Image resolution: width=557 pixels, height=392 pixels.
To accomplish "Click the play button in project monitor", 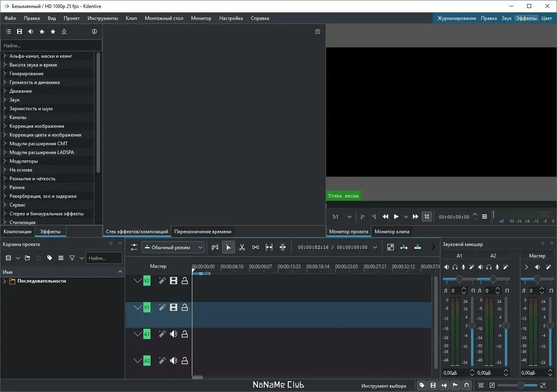I will (396, 216).
